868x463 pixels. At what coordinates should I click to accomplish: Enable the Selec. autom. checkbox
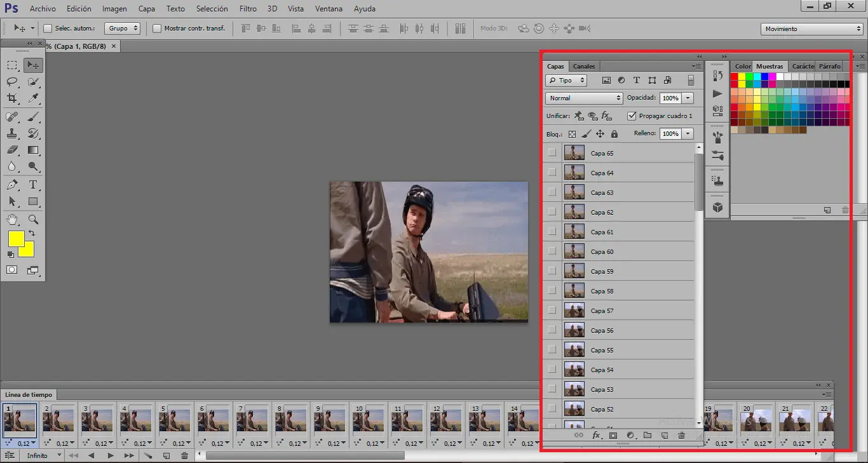[48, 29]
